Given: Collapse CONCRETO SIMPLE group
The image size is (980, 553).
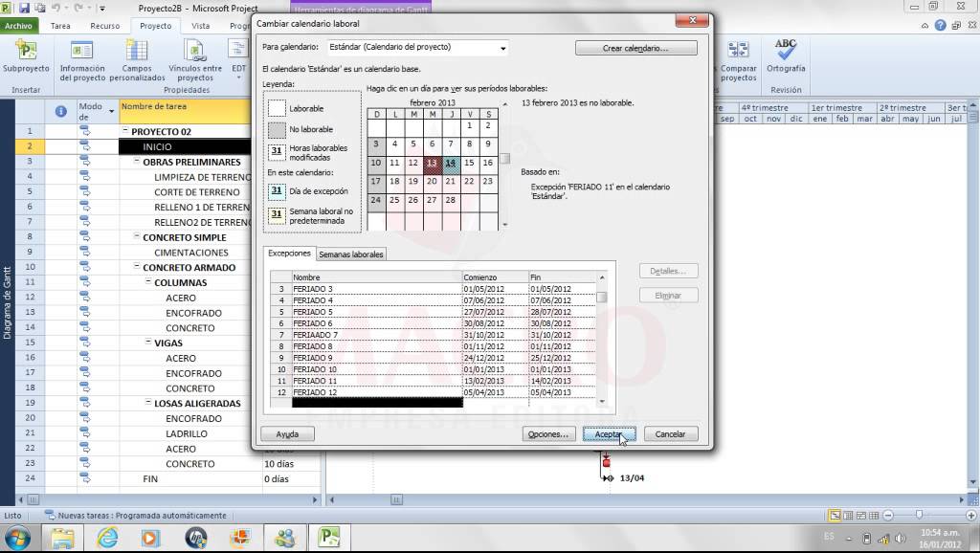Looking at the screenshot, I should (136, 236).
